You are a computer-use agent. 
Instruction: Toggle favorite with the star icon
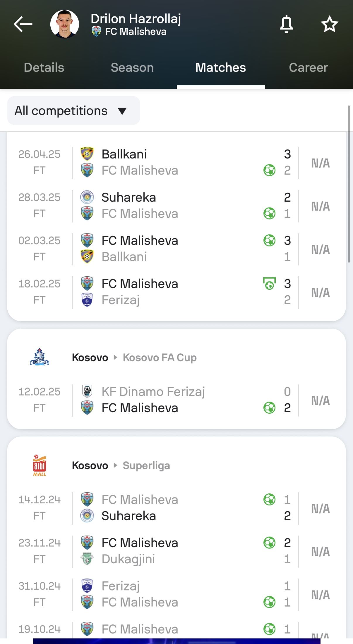330,24
